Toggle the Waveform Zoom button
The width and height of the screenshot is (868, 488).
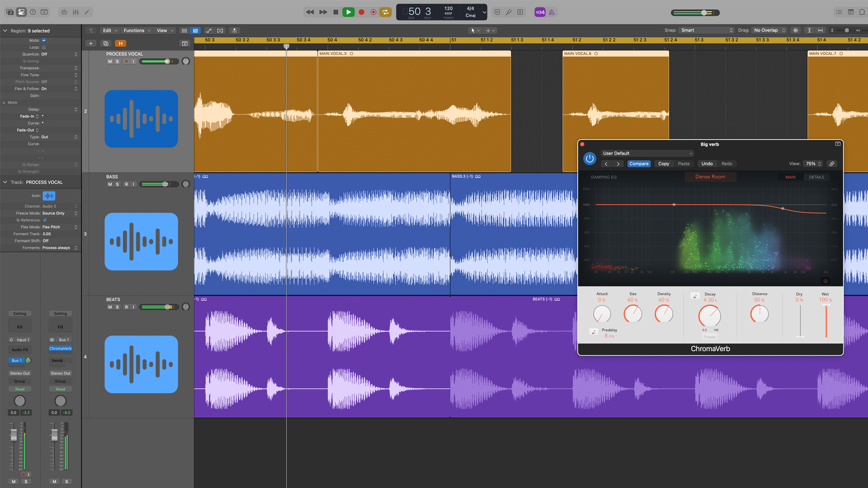pos(796,30)
